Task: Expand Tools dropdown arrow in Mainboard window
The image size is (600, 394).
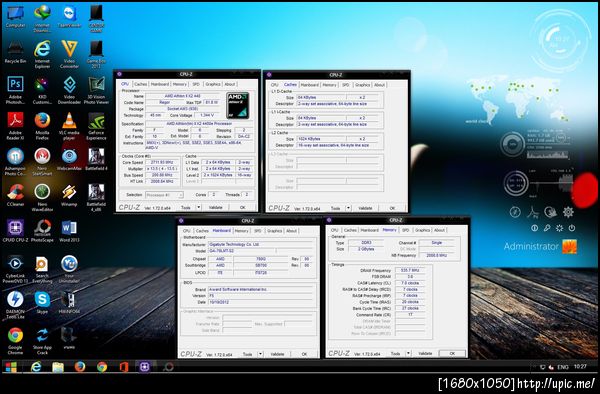Action: click(x=260, y=354)
